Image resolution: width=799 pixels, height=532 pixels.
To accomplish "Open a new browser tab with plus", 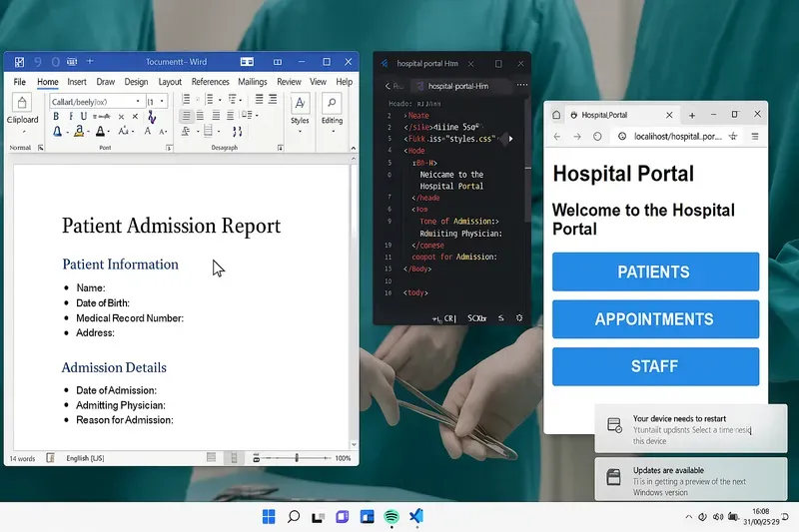I will [692, 116].
